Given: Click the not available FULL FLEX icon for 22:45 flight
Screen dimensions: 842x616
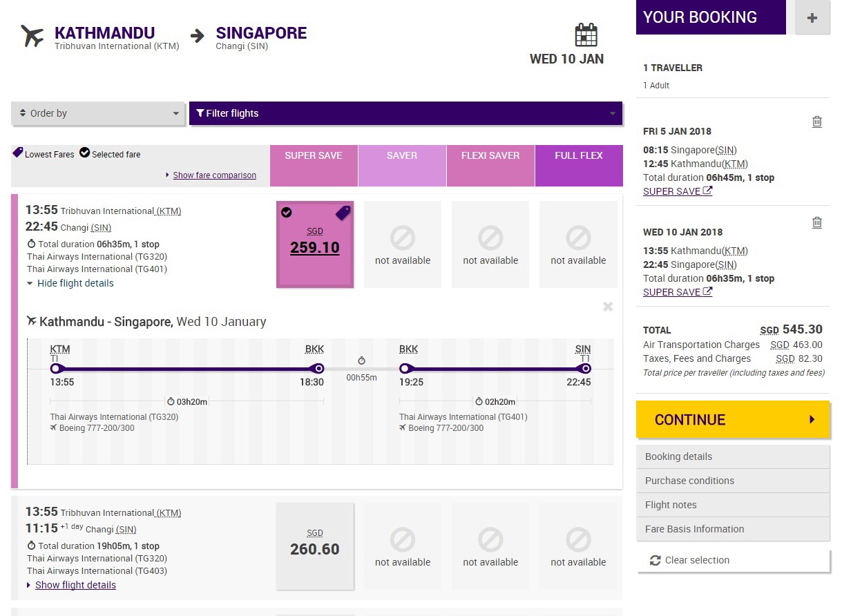Looking at the screenshot, I should click(x=578, y=239).
